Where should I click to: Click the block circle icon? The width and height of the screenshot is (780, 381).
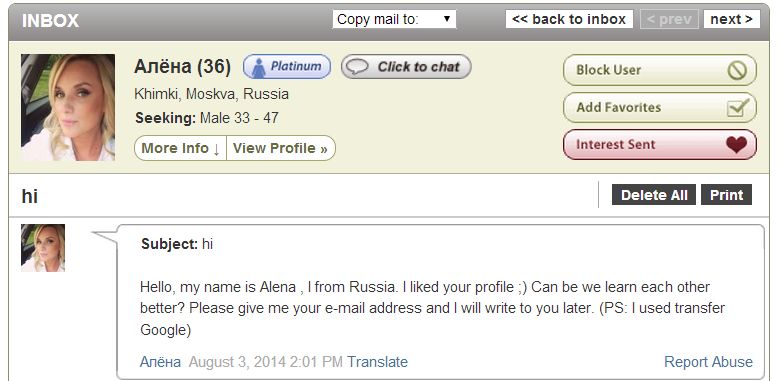pos(737,70)
